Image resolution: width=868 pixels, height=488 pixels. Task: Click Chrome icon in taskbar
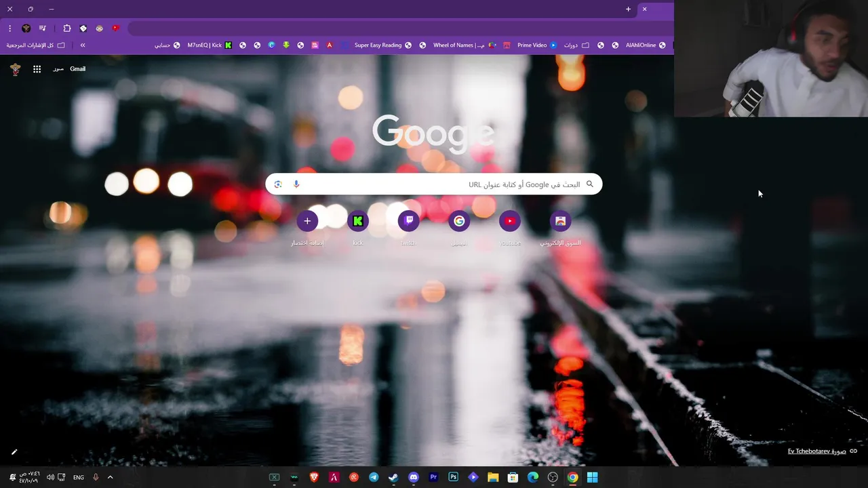pyautogui.click(x=572, y=477)
